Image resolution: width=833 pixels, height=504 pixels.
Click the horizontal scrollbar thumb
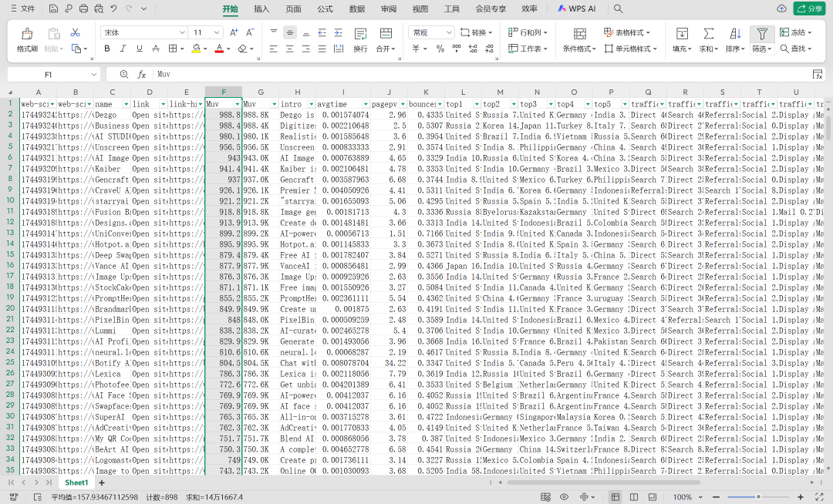coord(603,482)
